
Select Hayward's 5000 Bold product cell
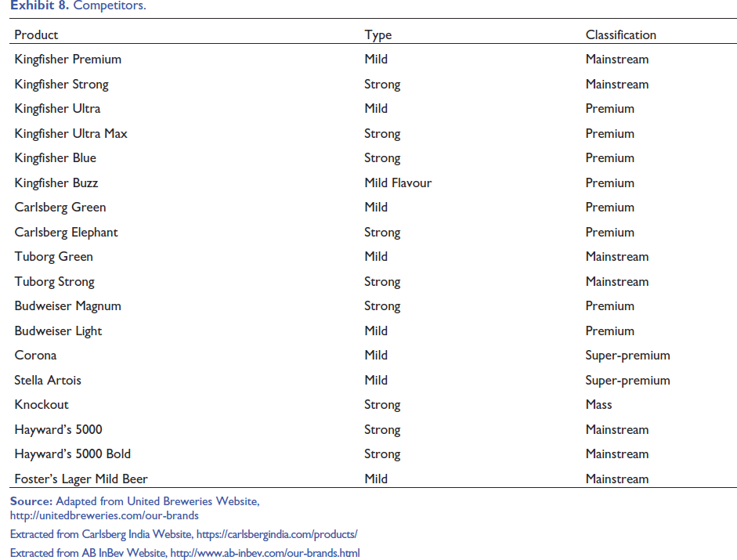(72, 454)
